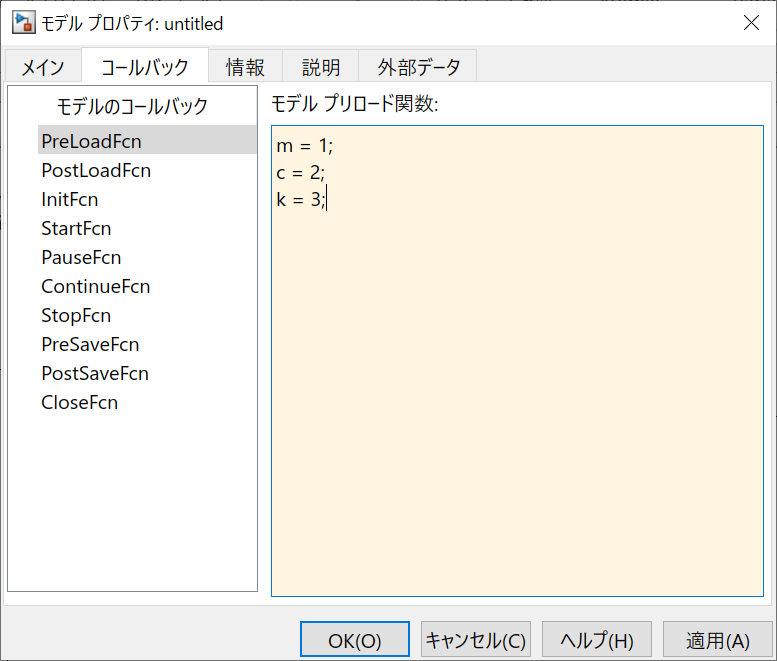
Task: Choose PostLoadFcn callback
Action: pos(96,170)
